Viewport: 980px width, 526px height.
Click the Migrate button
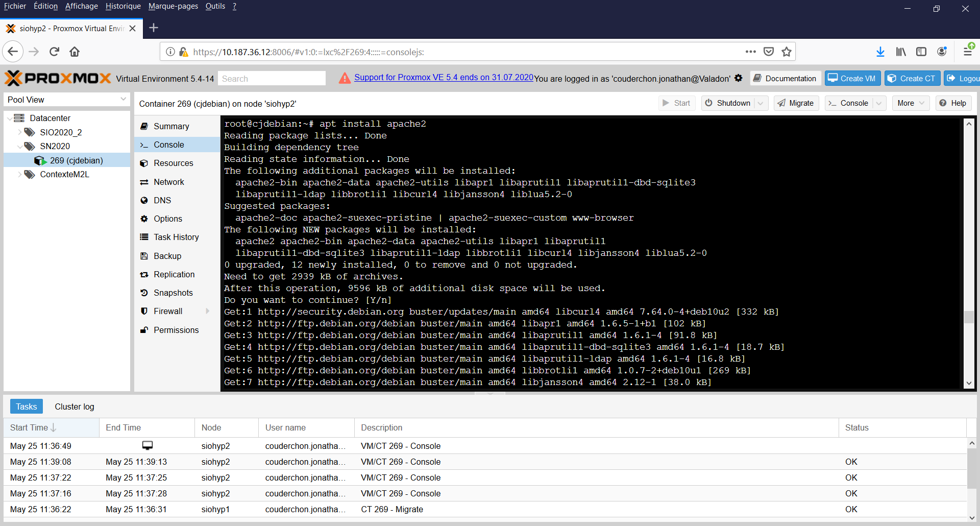tap(796, 103)
